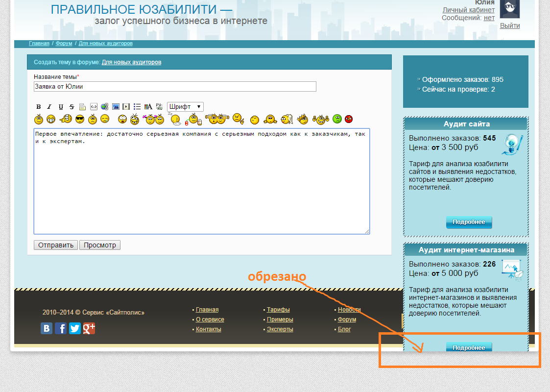The image size is (550, 392).
Task: Insert a code block
Action: coord(94,107)
